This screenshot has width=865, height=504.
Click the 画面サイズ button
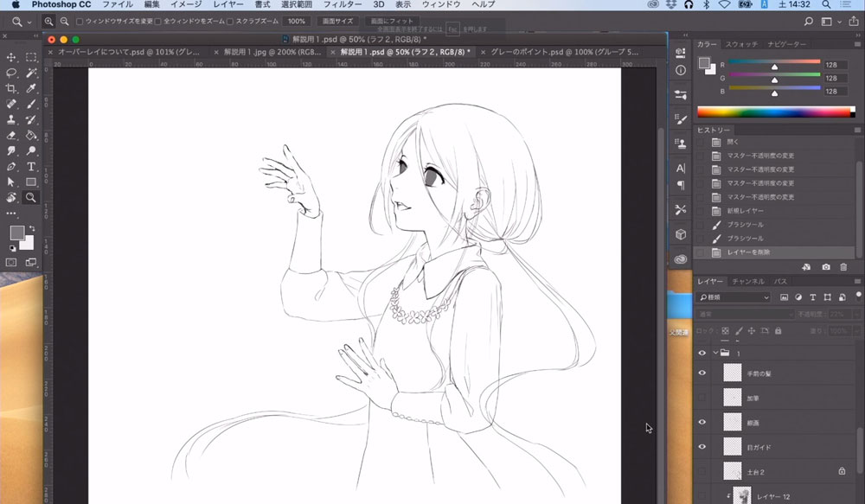(x=336, y=21)
